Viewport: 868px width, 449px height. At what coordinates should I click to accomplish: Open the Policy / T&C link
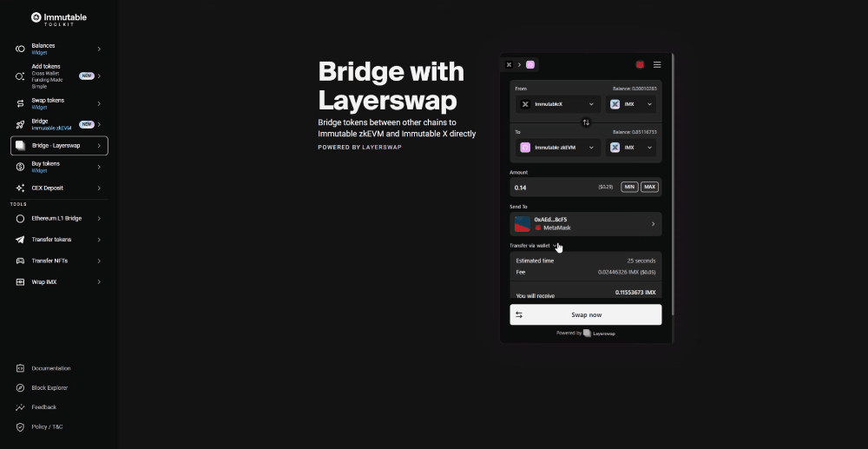(x=47, y=427)
